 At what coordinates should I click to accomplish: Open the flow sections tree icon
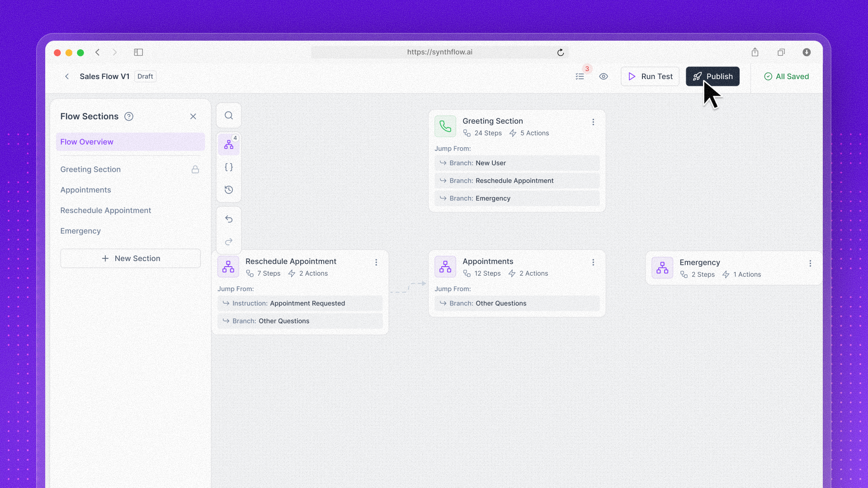(229, 145)
